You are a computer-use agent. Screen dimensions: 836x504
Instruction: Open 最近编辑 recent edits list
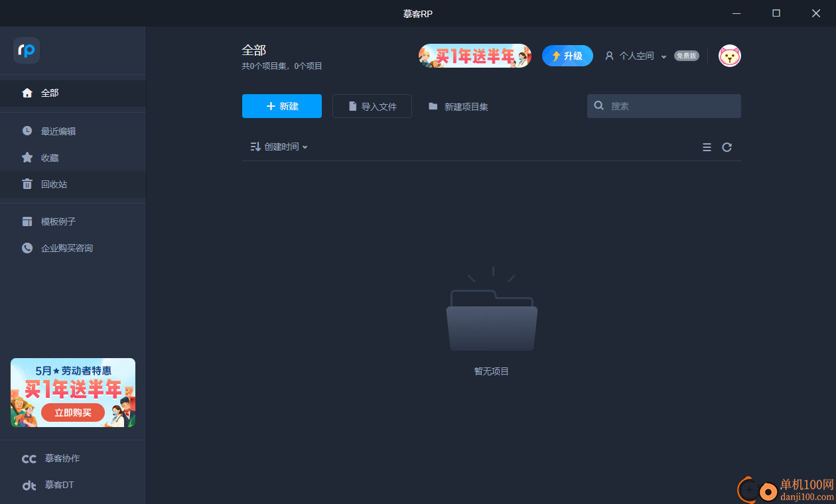coord(73,131)
